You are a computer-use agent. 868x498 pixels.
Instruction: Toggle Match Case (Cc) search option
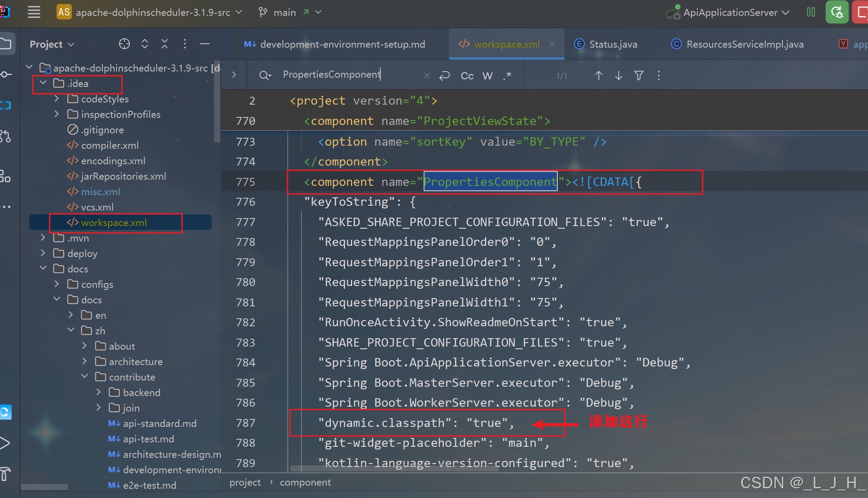coord(467,75)
